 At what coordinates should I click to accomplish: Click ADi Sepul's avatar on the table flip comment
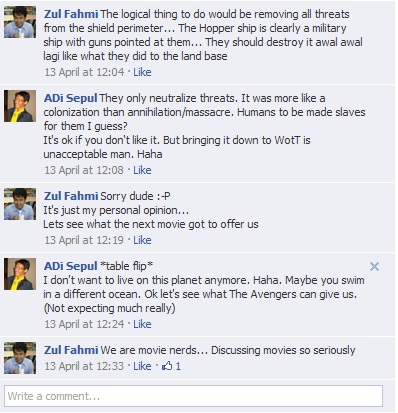click(x=20, y=274)
